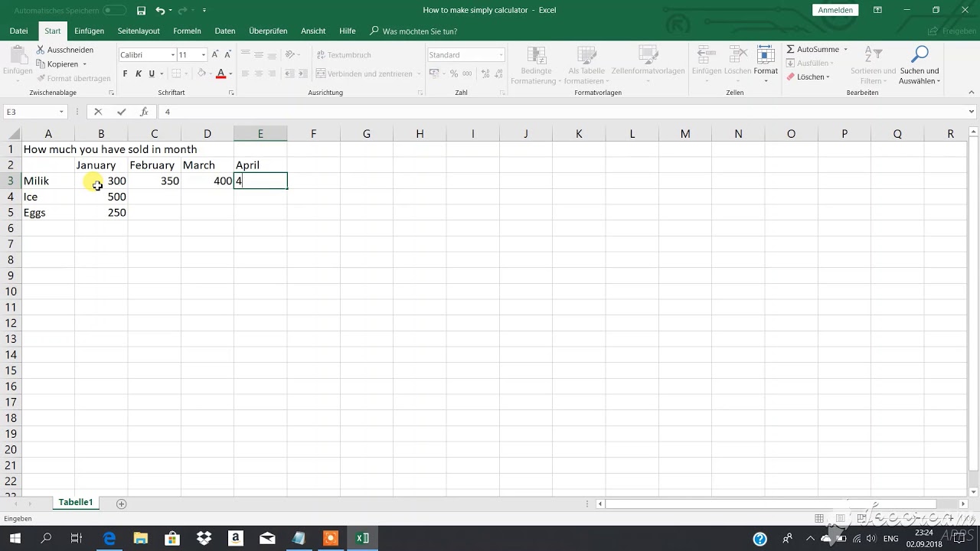Click column header F

314,134
